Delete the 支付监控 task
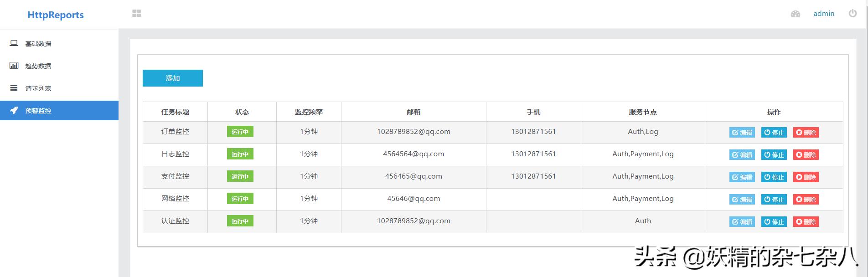 coord(806,177)
